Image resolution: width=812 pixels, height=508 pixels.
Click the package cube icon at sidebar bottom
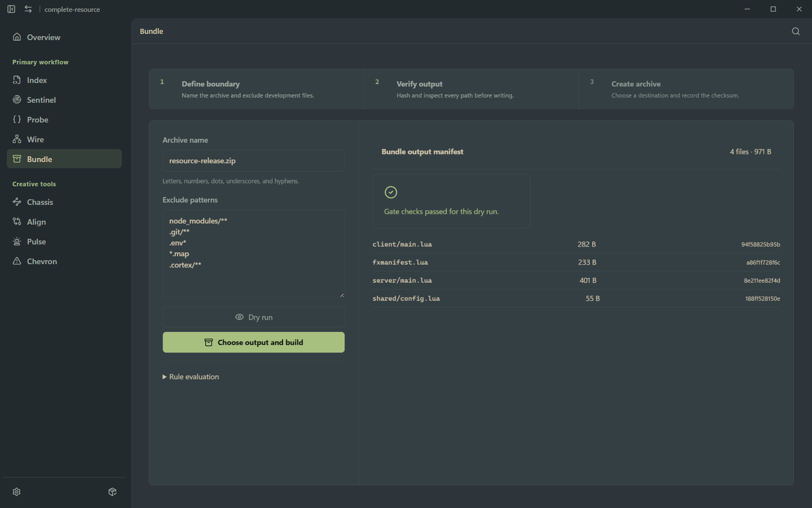click(112, 492)
